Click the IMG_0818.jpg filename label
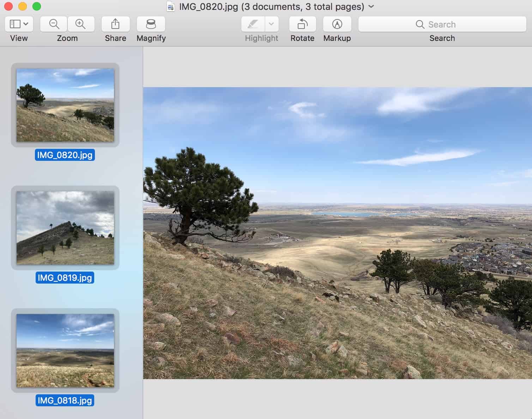This screenshot has height=419, width=532. 65,400
